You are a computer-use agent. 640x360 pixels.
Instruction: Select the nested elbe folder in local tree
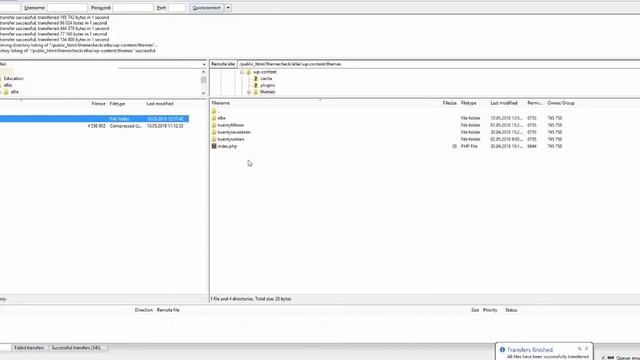click(15, 92)
